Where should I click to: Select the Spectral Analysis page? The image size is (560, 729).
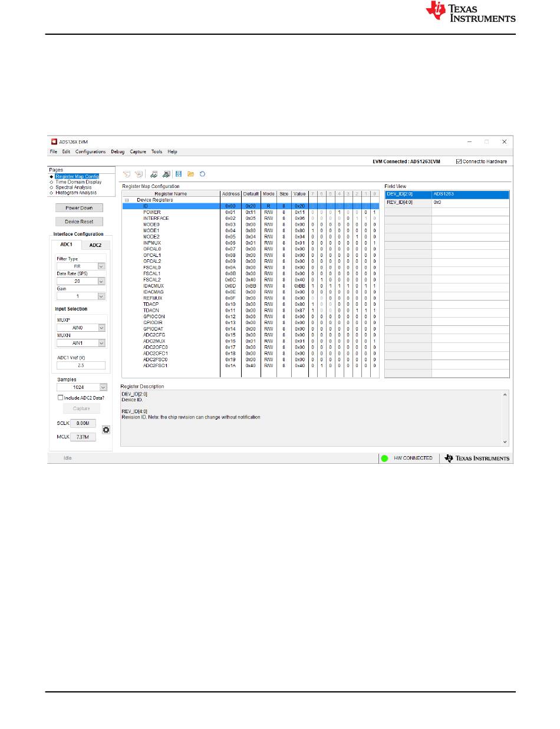coord(73,187)
